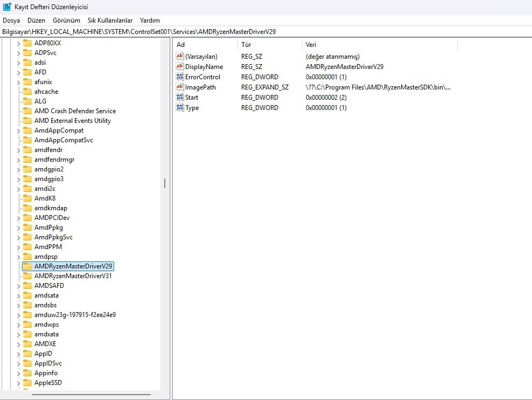Select the ALG folder icon
Image resolution: width=532 pixels, height=400 pixels.
pyautogui.click(x=27, y=101)
